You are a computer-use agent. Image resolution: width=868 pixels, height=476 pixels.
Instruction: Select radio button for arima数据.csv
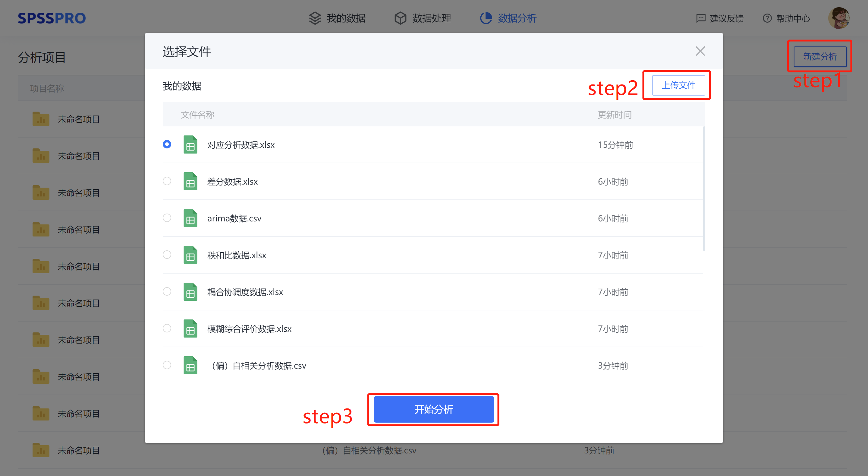(167, 218)
